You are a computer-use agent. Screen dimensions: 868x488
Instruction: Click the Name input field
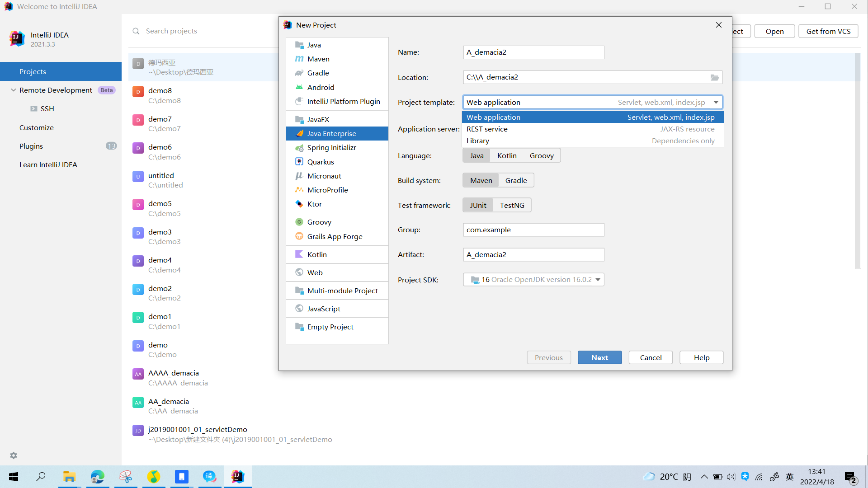point(533,52)
